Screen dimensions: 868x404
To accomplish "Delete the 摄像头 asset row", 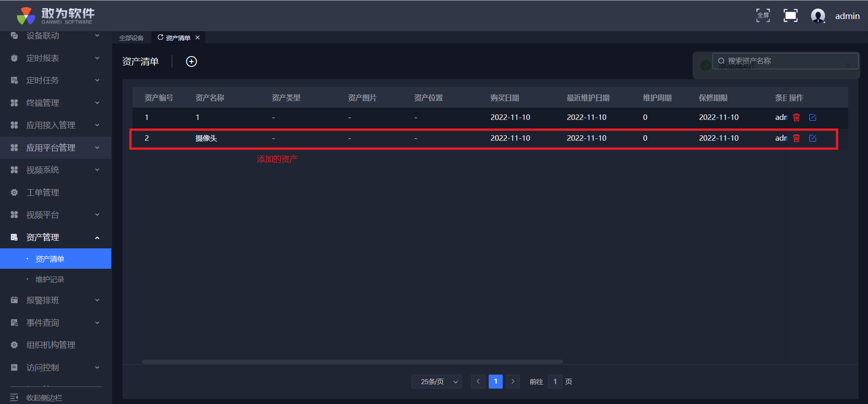I will click(x=797, y=138).
